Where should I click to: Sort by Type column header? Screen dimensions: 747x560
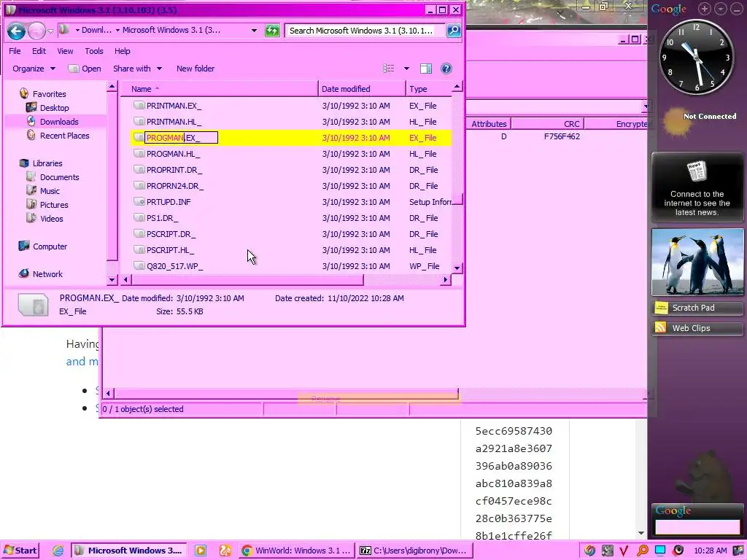coord(428,88)
